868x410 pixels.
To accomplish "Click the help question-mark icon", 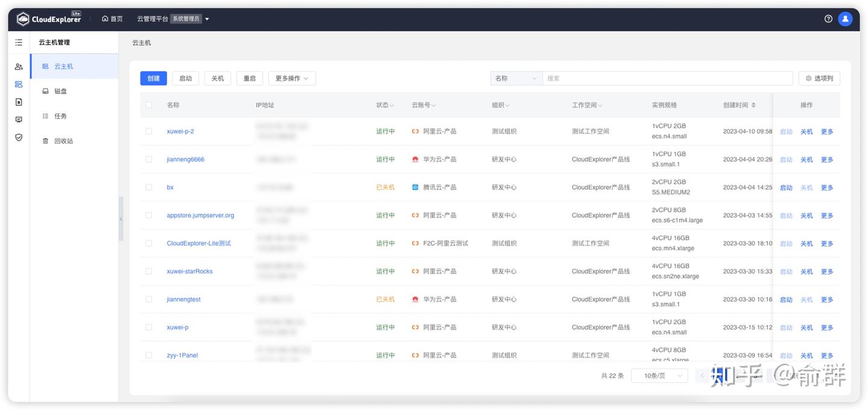I will click(828, 18).
